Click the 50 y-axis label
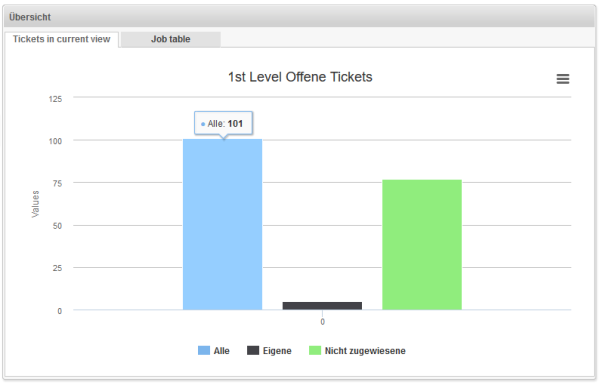The width and height of the screenshot is (600, 385). 57,226
